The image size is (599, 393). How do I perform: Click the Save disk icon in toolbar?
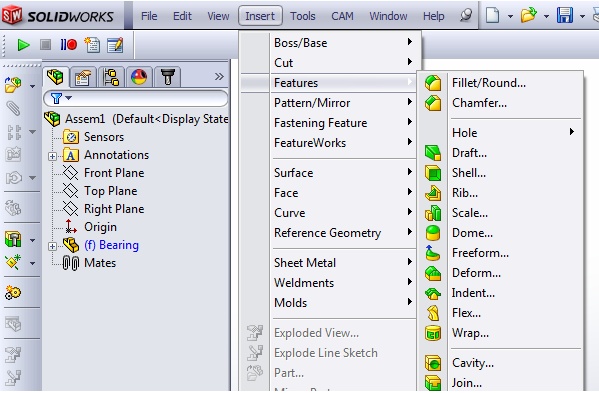pos(565,16)
